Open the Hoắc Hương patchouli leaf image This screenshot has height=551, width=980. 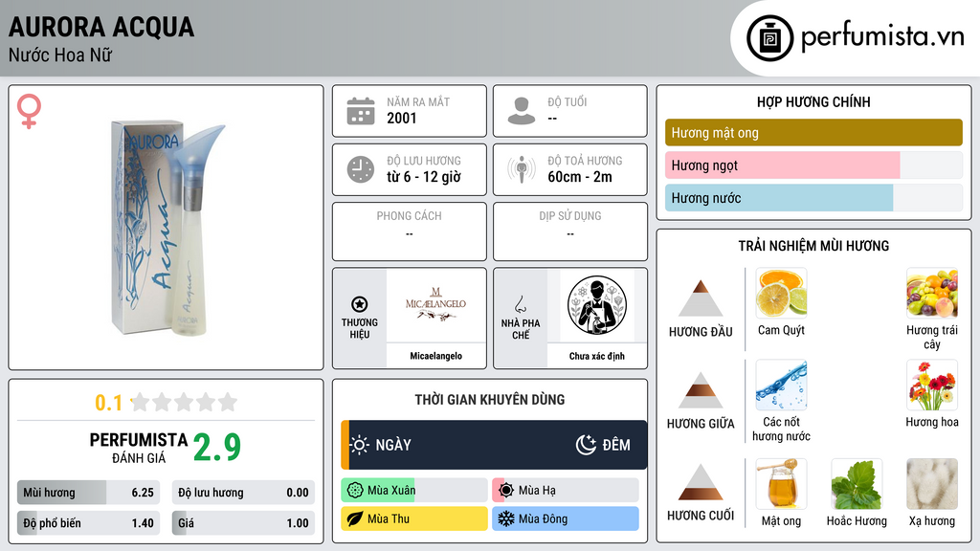pyautogui.click(x=857, y=484)
